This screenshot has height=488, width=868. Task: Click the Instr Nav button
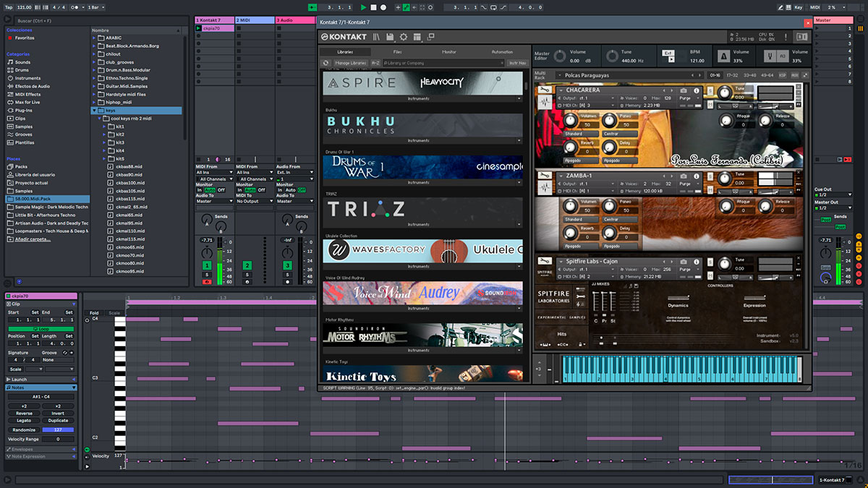[517, 63]
